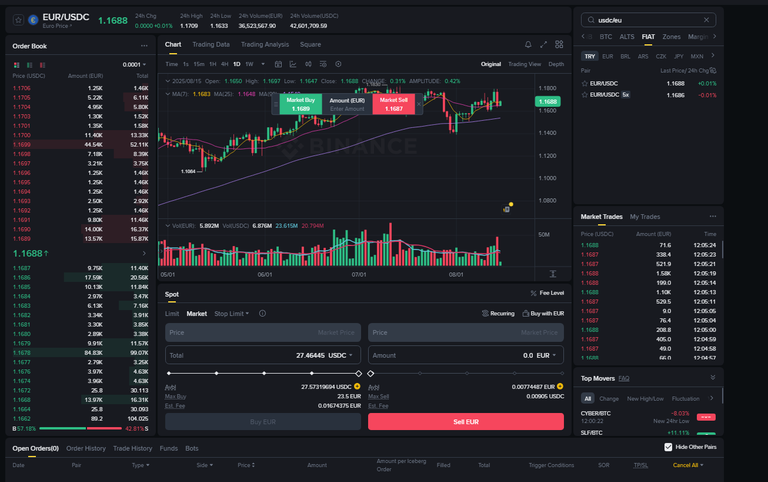The image size is (768, 482).
Task: Click the candlestick compare icon in chart toolbar
Action: click(308, 64)
